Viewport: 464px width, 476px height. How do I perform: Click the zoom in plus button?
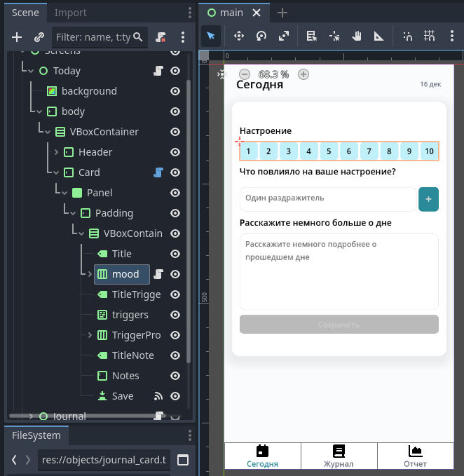point(303,74)
